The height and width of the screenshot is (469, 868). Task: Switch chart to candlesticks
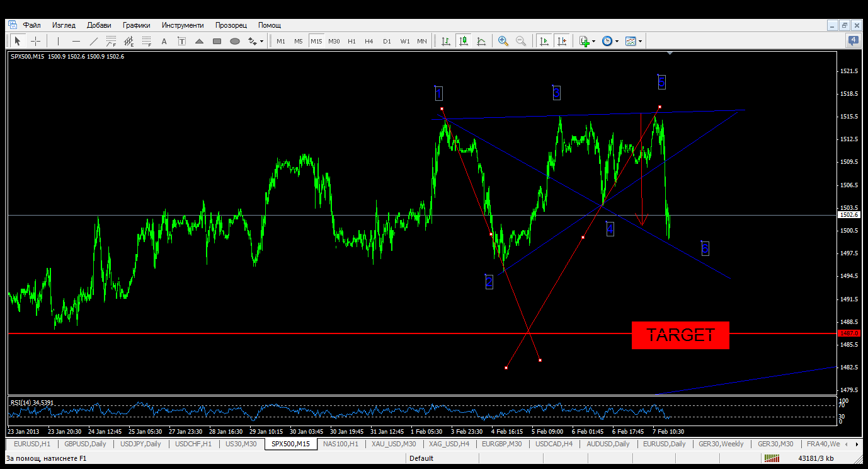coord(464,41)
